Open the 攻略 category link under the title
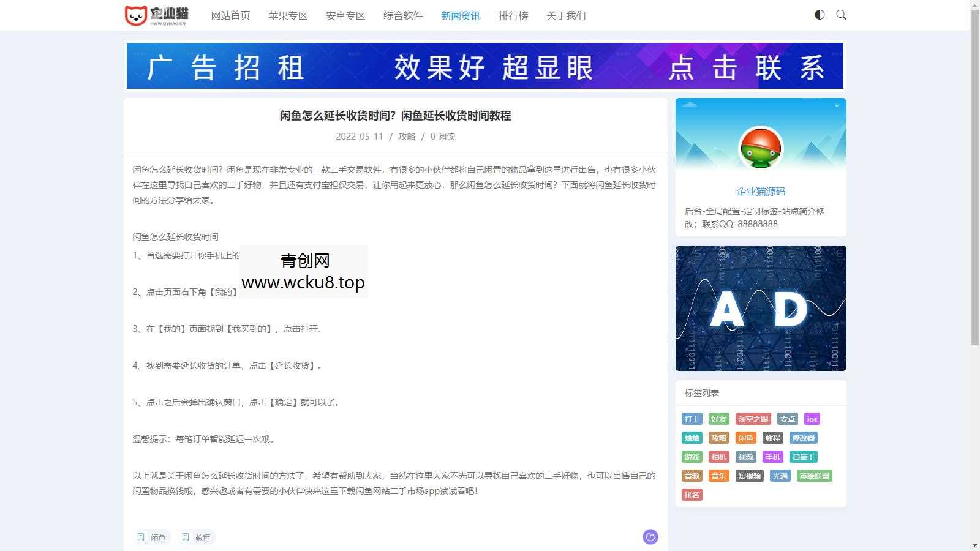The width and height of the screenshot is (980, 551). click(405, 137)
